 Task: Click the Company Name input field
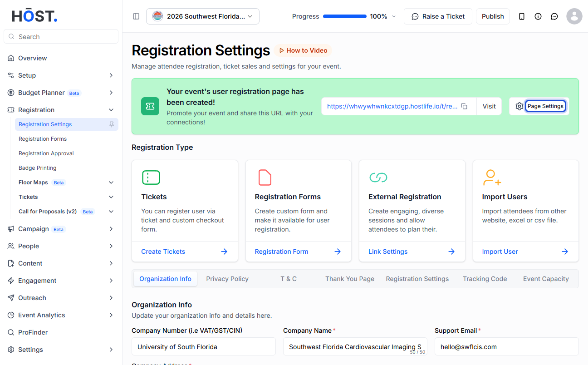[355, 346]
